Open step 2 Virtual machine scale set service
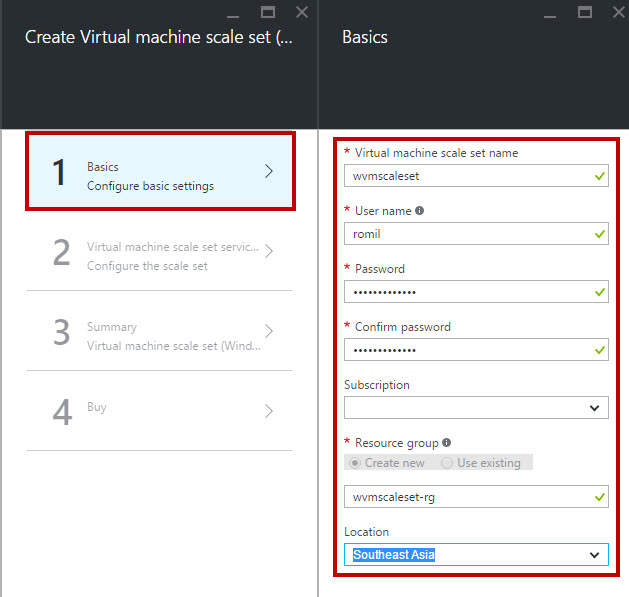Screen dimensions: 629x597 pos(159,251)
